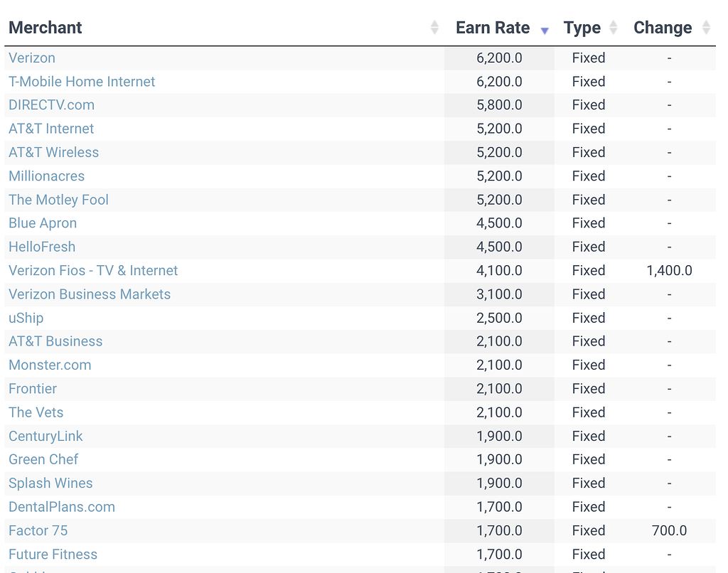728x573 pixels.
Task: Click the Change column sort arrows
Action: (x=706, y=28)
